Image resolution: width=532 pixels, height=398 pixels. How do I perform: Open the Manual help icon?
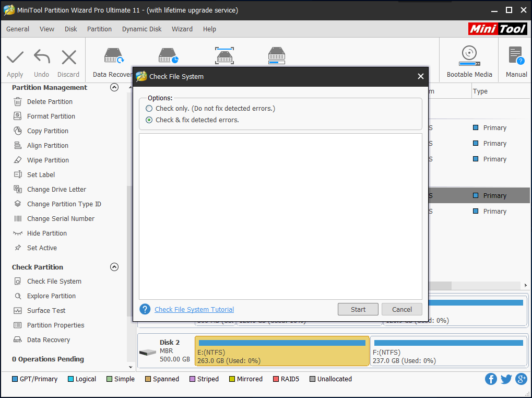click(516, 56)
